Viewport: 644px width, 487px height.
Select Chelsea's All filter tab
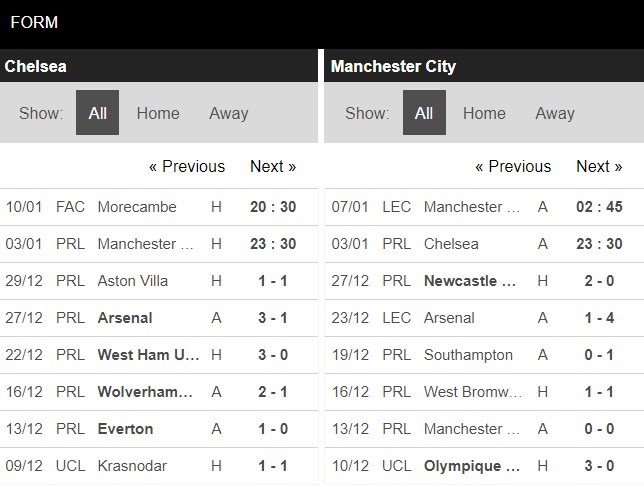(97, 113)
